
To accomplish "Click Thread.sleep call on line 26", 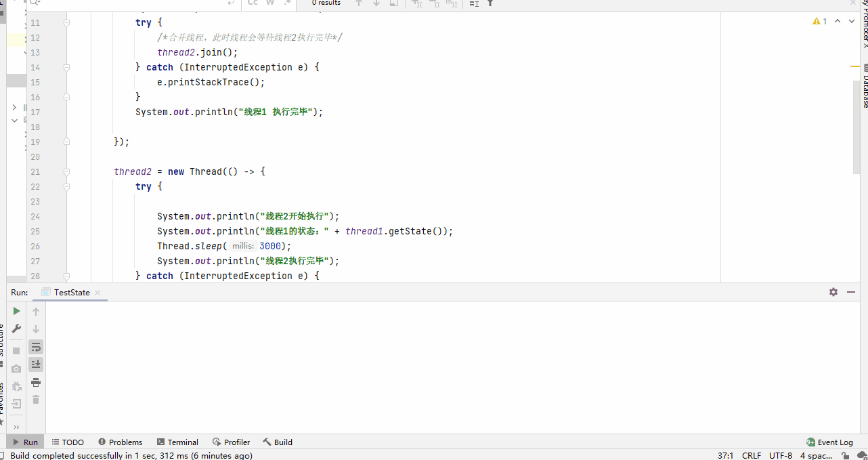I will 224,246.
